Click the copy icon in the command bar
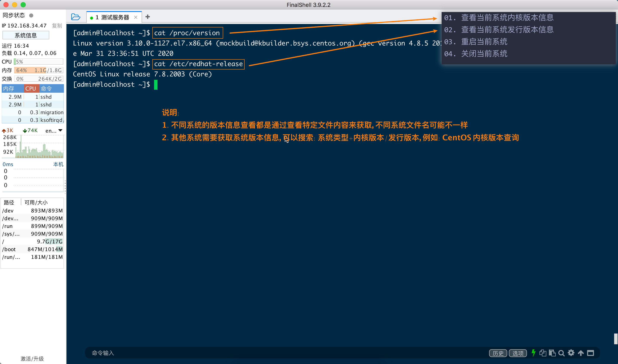This screenshot has height=364, width=618. [543, 353]
